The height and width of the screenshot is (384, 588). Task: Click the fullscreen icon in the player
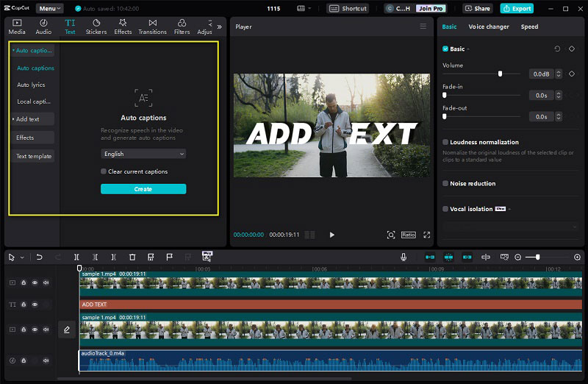pos(427,235)
